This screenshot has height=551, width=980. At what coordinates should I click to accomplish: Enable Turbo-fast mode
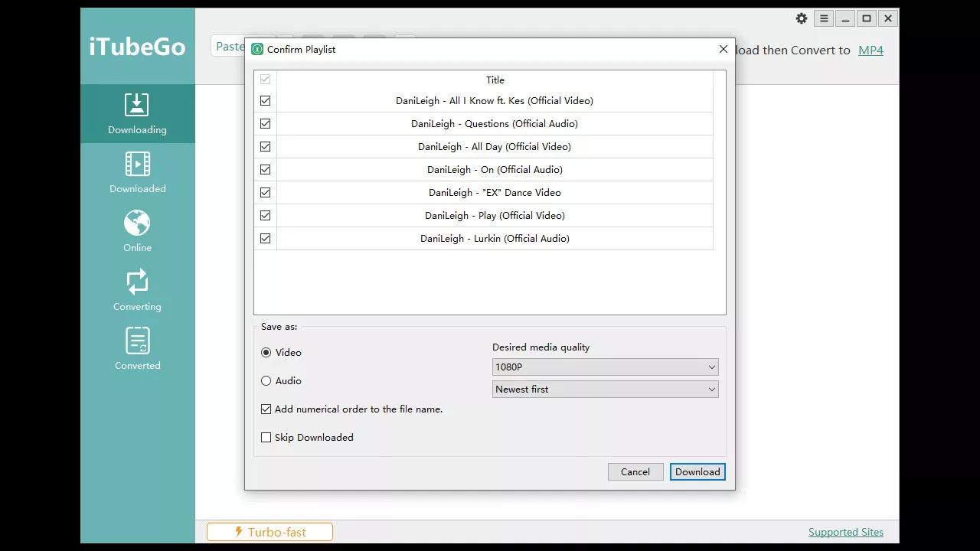[x=269, y=532]
